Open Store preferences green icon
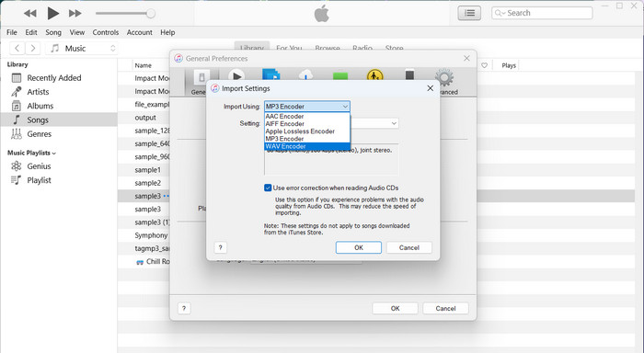Image resolution: width=644 pixels, height=353 pixels. click(340, 75)
